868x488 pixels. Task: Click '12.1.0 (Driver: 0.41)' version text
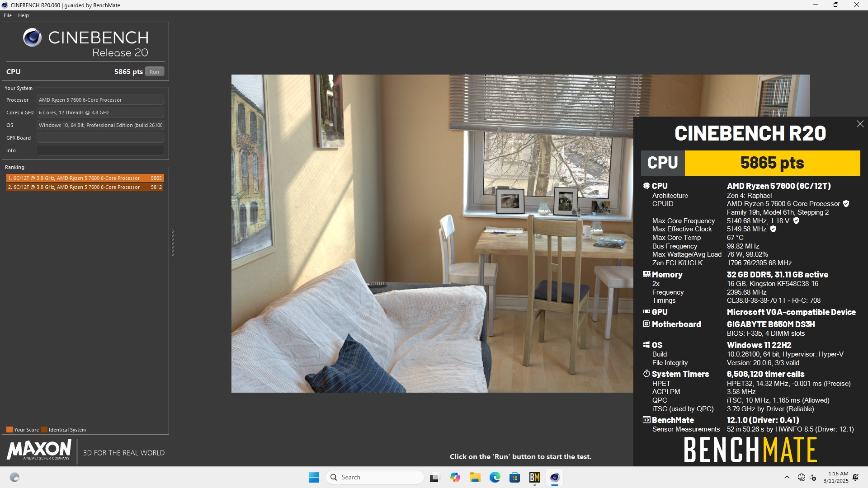(x=763, y=420)
